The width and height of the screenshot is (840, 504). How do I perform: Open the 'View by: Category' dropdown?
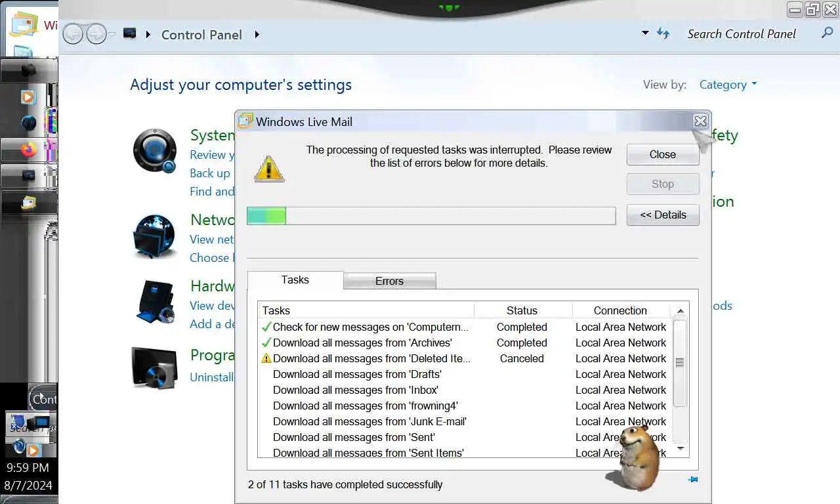tap(728, 84)
